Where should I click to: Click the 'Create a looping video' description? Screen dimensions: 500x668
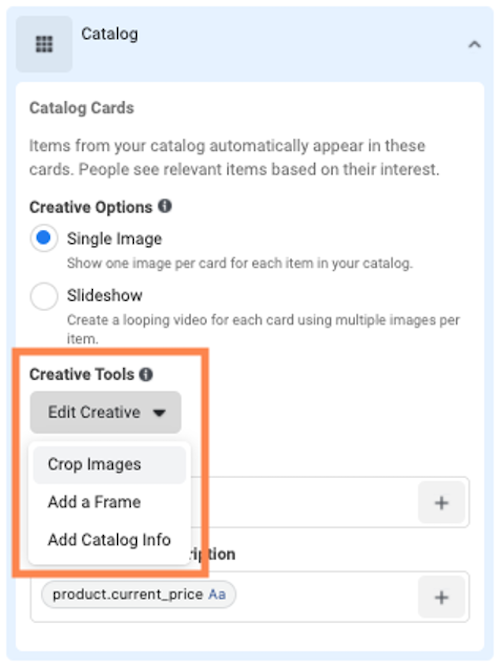pos(263,329)
